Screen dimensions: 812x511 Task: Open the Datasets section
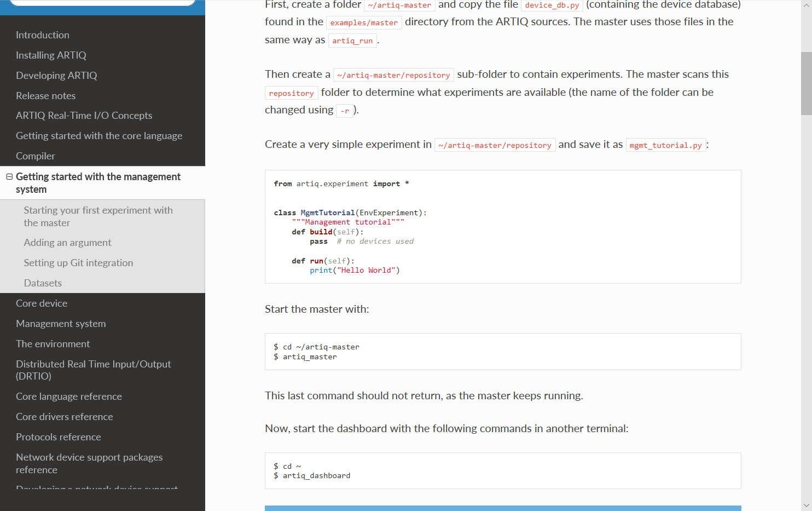(x=43, y=283)
